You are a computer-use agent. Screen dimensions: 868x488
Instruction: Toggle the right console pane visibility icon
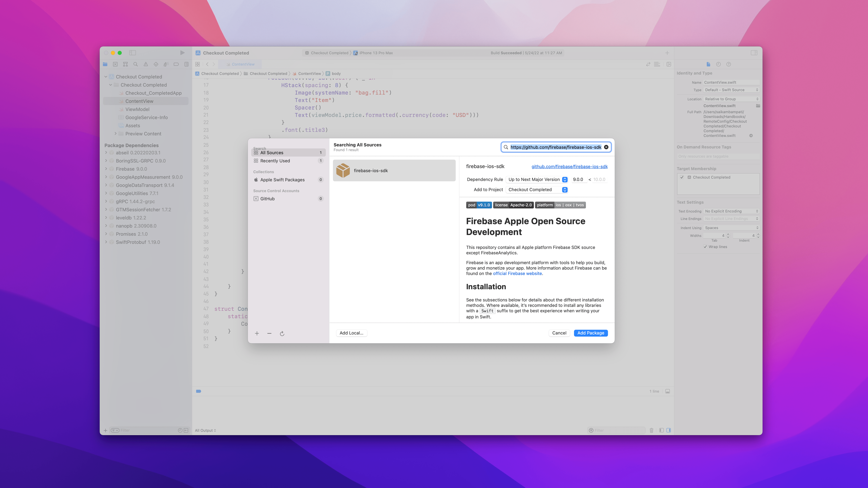[x=668, y=430]
